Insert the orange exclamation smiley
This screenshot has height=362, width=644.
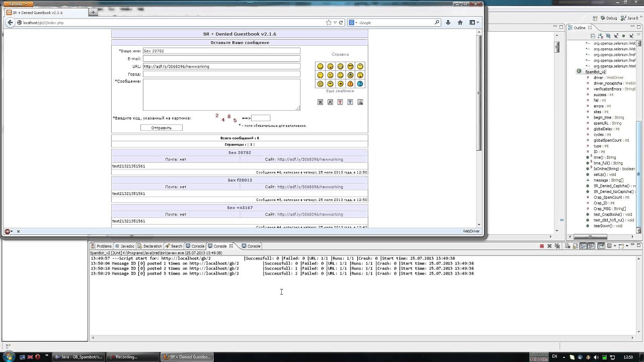[x=350, y=83]
